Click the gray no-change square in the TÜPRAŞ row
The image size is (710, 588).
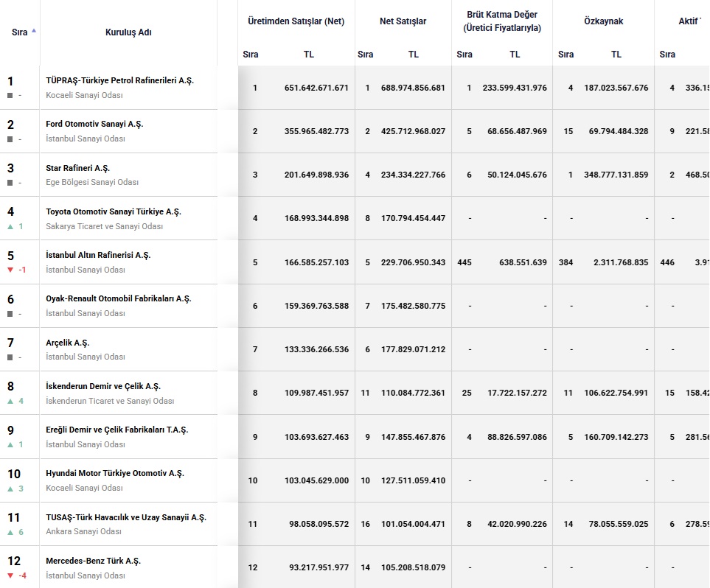point(10,96)
